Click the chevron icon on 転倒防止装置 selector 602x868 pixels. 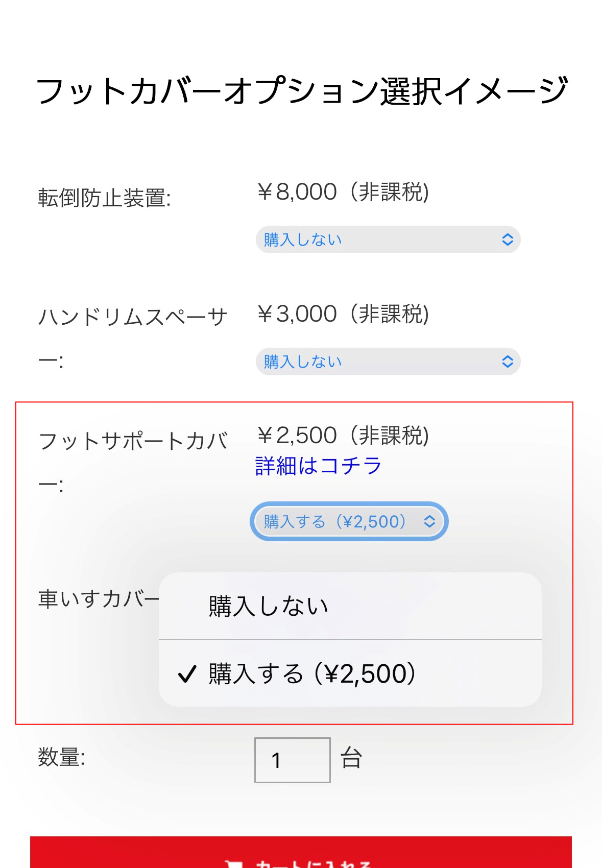[x=507, y=239]
